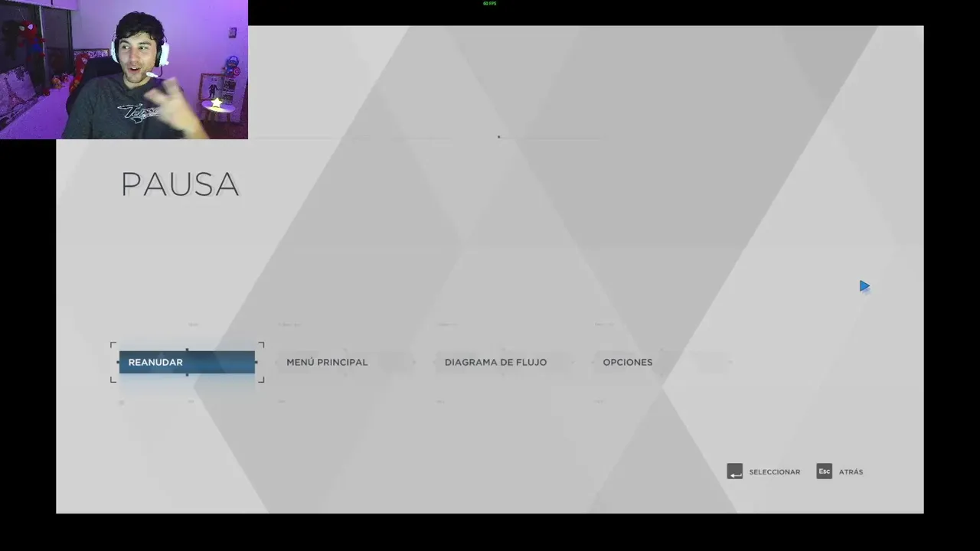Click the PAUSA title text
The height and width of the screenshot is (551, 980).
pyautogui.click(x=180, y=184)
